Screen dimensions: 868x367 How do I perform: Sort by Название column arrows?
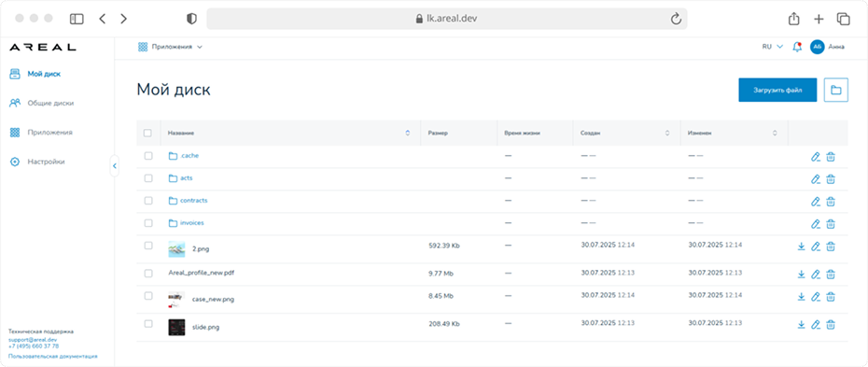click(x=408, y=133)
